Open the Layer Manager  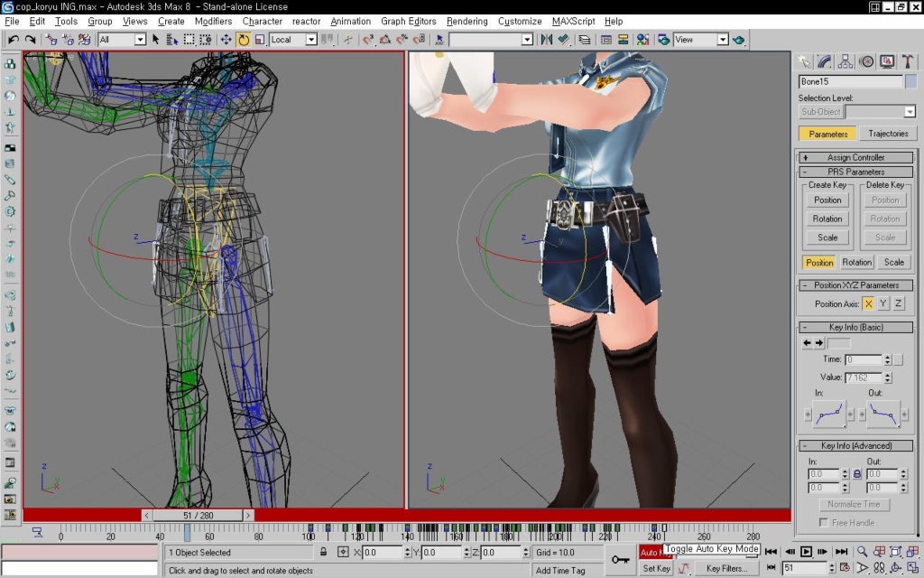(x=585, y=40)
